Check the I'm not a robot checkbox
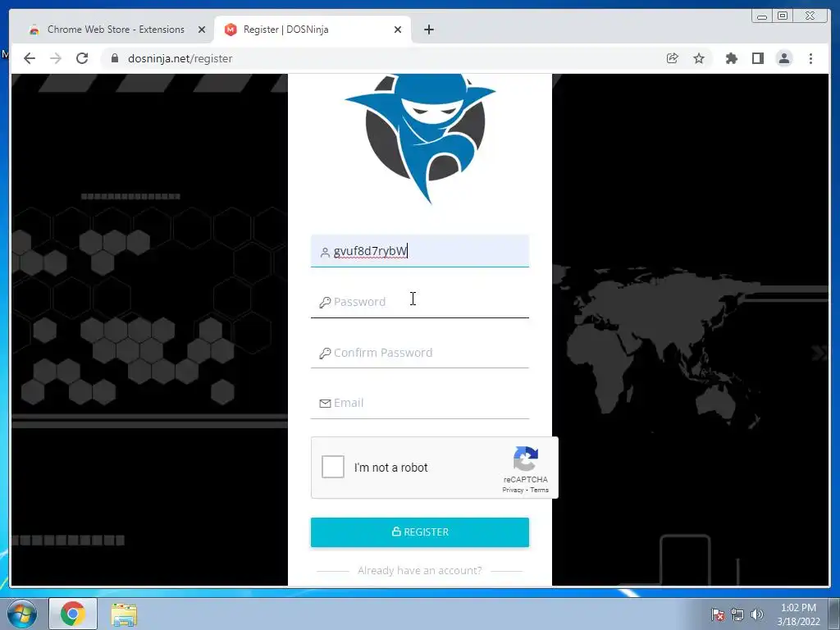The image size is (840, 630). click(333, 467)
